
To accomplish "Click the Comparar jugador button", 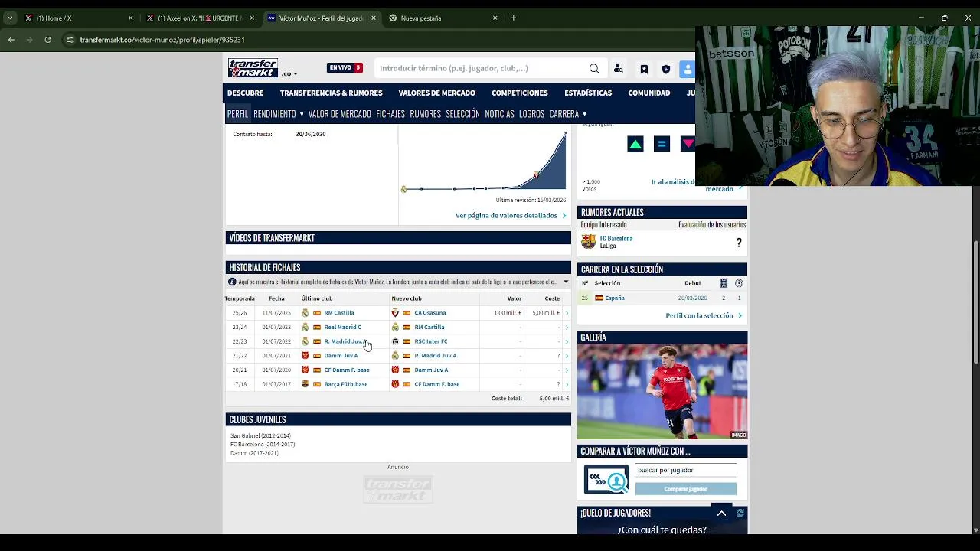I will tap(685, 489).
